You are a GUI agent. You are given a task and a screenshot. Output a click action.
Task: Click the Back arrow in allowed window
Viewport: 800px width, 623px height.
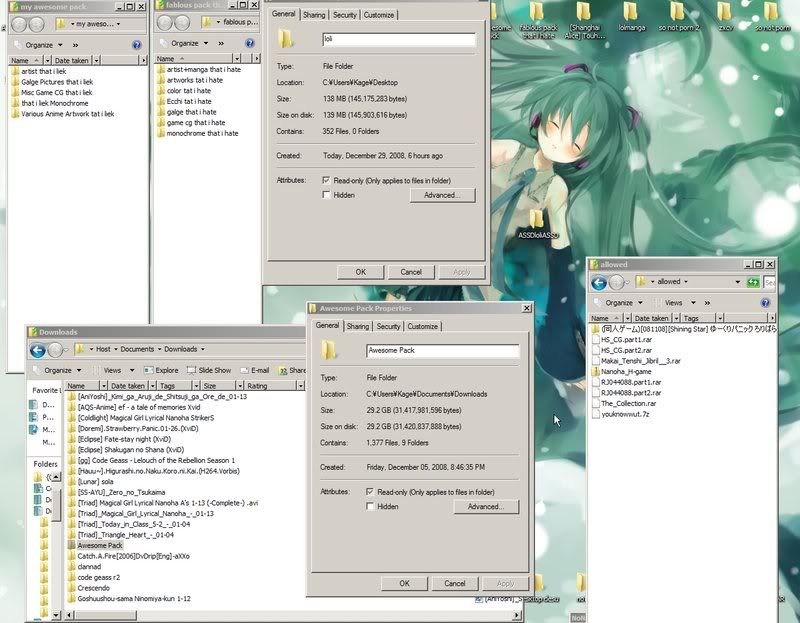(600, 282)
